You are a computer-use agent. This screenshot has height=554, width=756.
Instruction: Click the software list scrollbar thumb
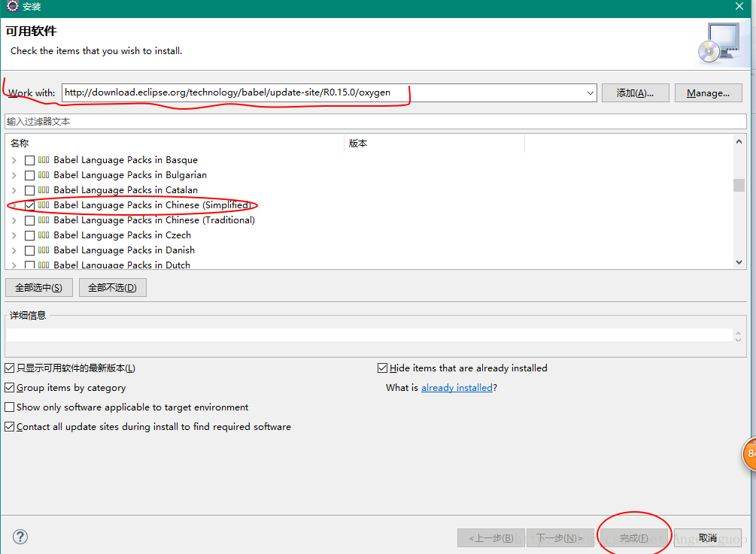tap(739, 186)
